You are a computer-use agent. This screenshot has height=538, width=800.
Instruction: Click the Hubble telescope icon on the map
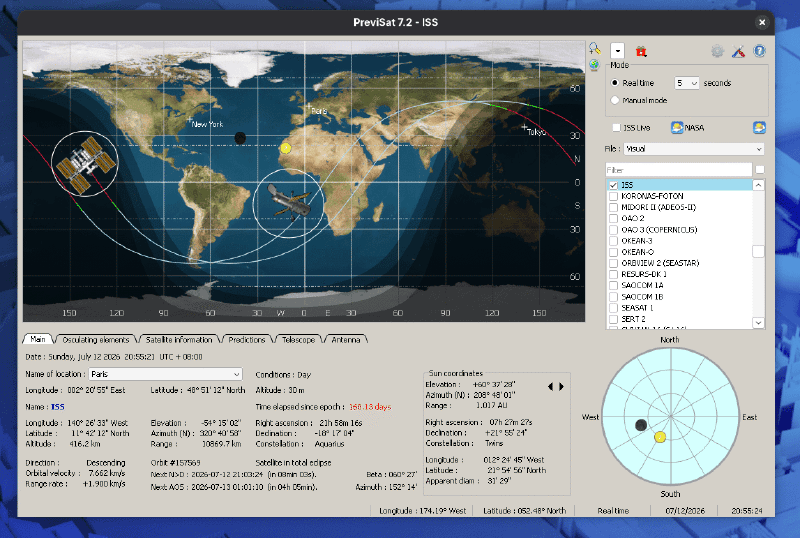pyautogui.click(x=289, y=203)
